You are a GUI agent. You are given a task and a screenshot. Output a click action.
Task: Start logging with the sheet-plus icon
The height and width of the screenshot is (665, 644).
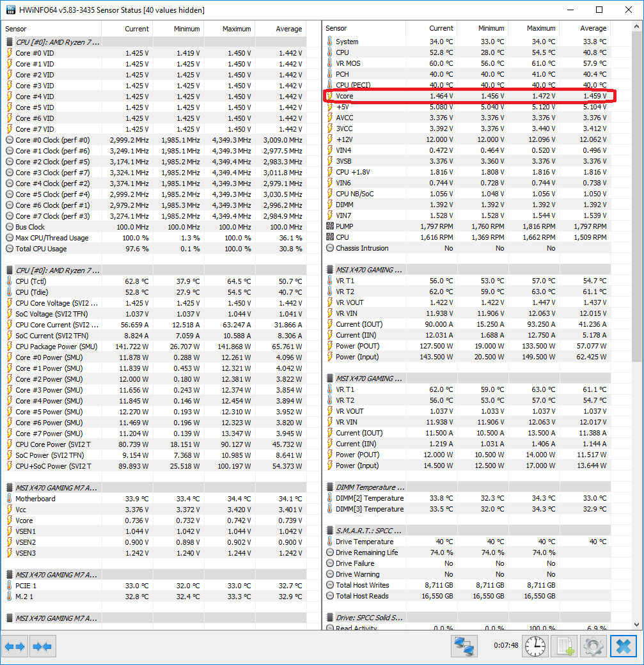click(565, 646)
